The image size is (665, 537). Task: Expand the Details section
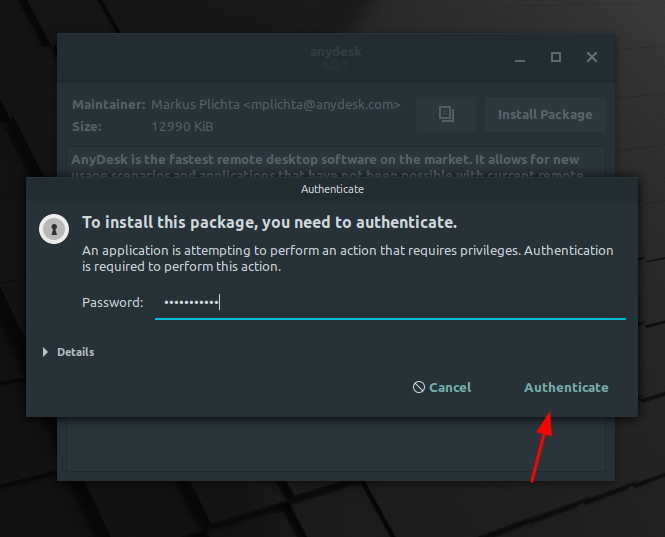tap(69, 352)
